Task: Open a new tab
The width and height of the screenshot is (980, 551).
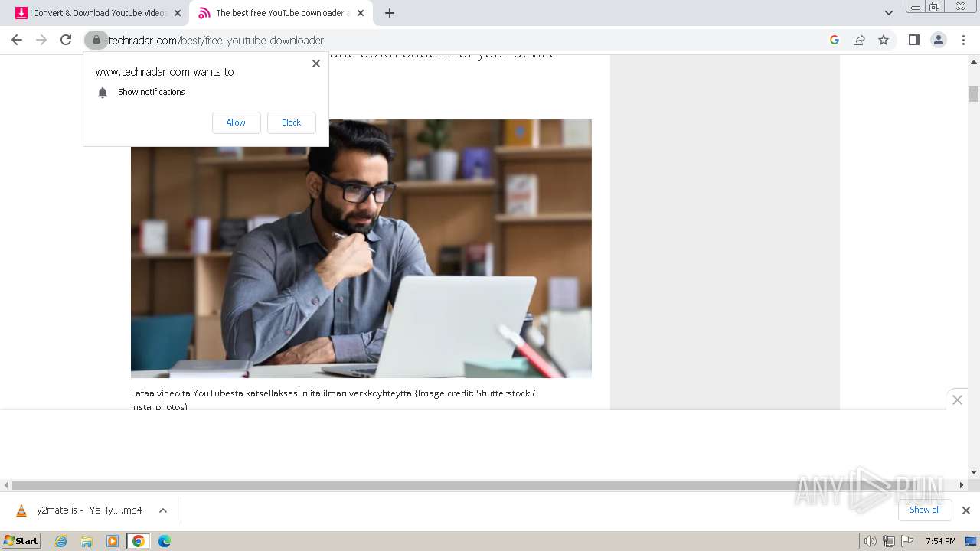Action: (x=390, y=13)
